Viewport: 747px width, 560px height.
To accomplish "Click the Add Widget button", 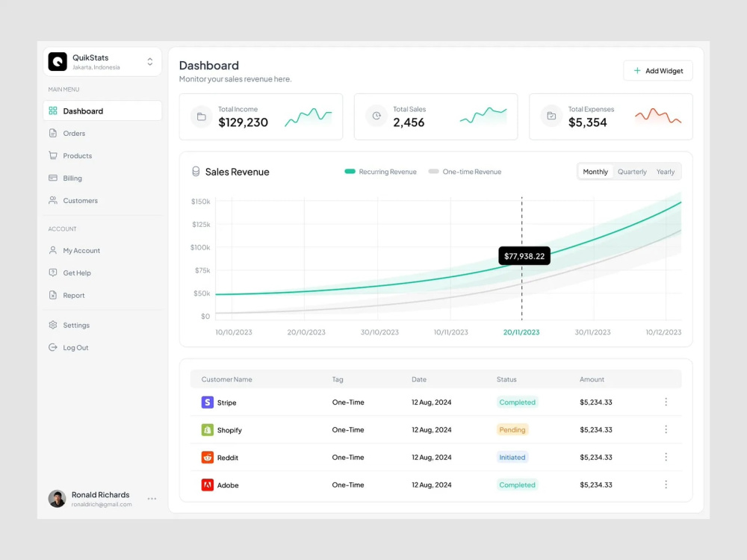I will click(658, 70).
